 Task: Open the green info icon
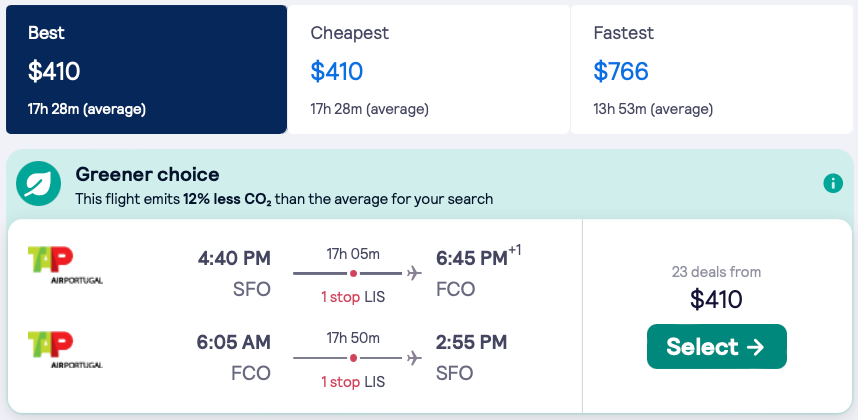(x=832, y=184)
